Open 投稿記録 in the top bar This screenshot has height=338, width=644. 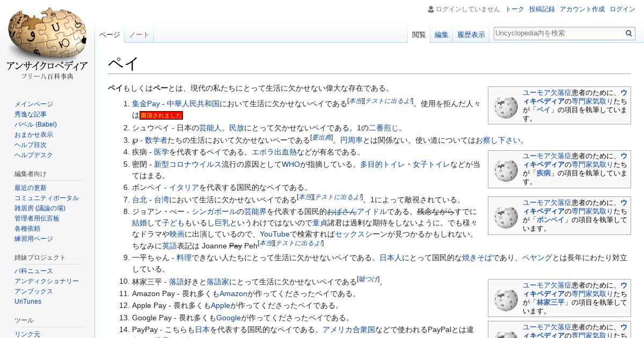[541, 9]
